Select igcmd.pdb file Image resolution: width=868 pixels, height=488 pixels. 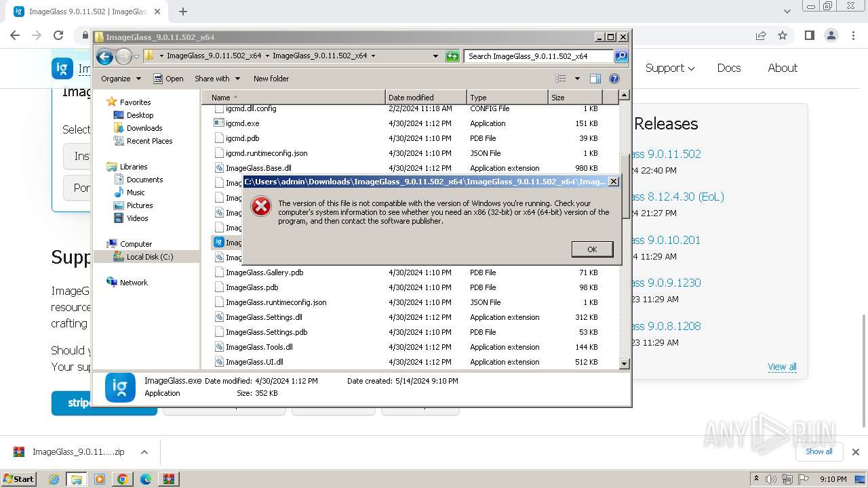(x=242, y=138)
